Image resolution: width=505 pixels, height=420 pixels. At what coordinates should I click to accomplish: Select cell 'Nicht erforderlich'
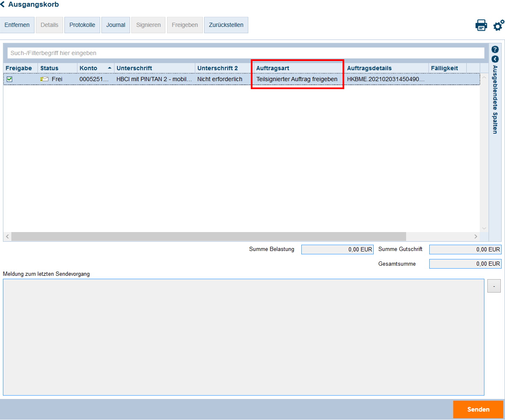(x=224, y=79)
